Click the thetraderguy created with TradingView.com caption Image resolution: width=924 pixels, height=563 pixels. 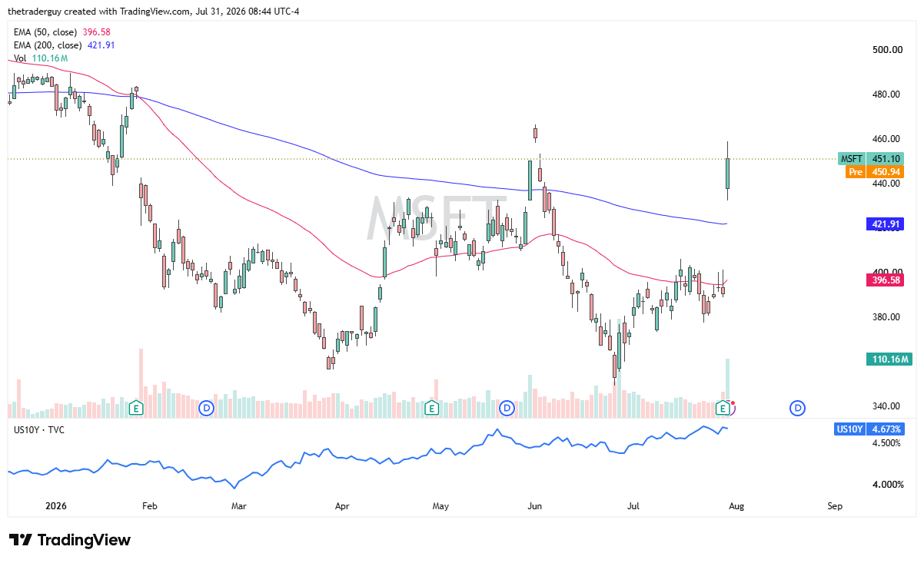click(152, 10)
